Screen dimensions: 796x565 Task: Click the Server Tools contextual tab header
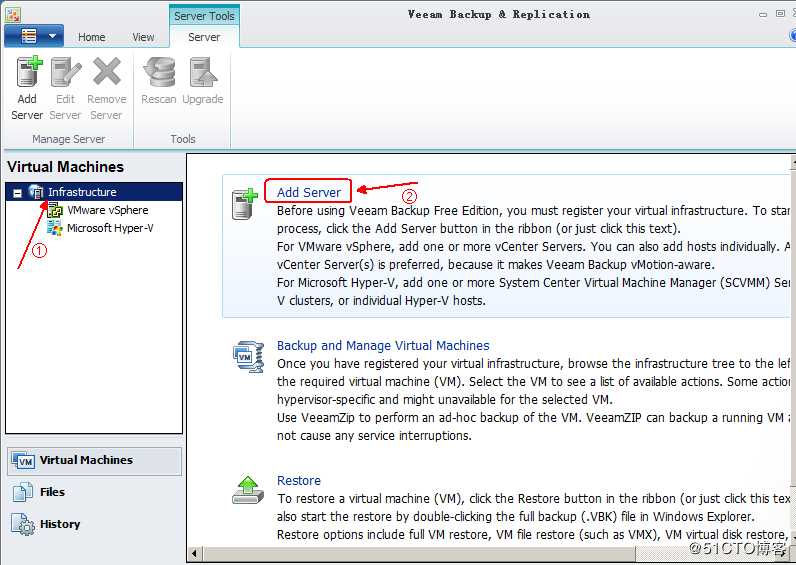pyautogui.click(x=204, y=16)
